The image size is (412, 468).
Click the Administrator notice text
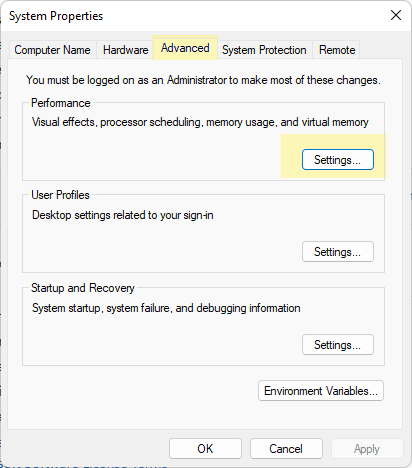(203, 80)
